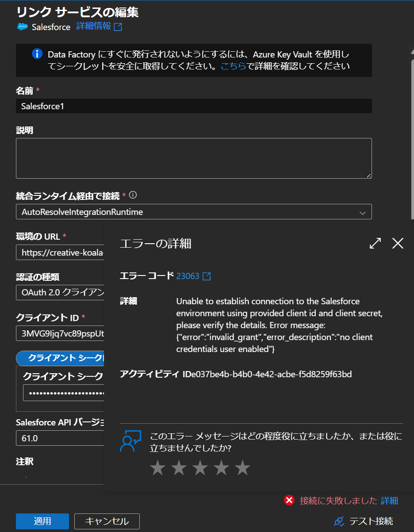Click the resize handle of the 説明 box

pyautogui.click(x=368, y=175)
